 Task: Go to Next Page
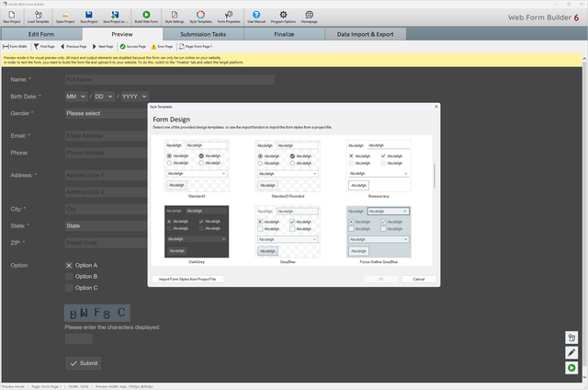pos(103,47)
